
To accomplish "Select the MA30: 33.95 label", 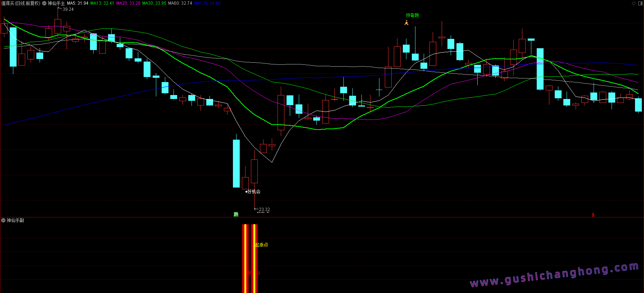I will pyautogui.click(x=154, y=3).
